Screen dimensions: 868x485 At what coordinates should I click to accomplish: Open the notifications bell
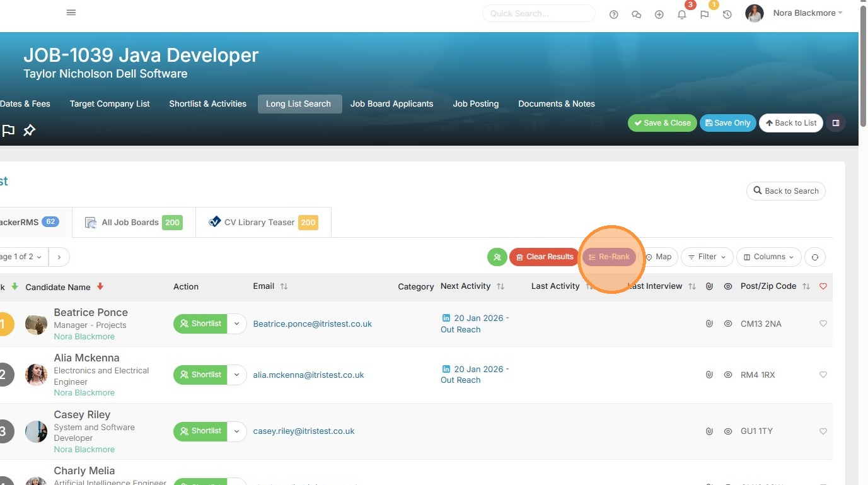tap(682, 15)
